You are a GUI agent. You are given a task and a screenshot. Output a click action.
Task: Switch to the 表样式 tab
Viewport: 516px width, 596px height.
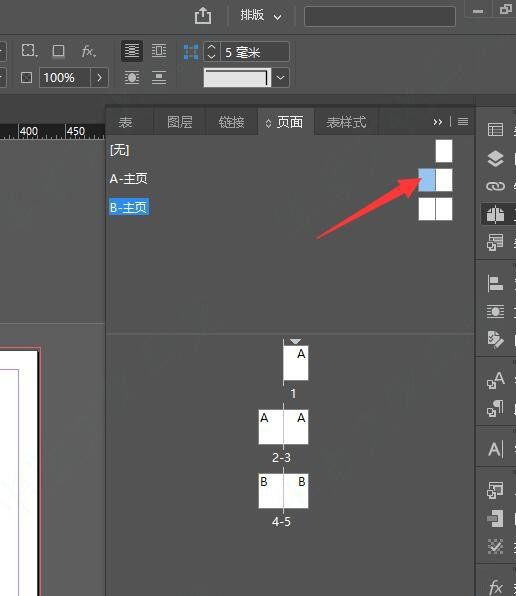coord(347,122)
